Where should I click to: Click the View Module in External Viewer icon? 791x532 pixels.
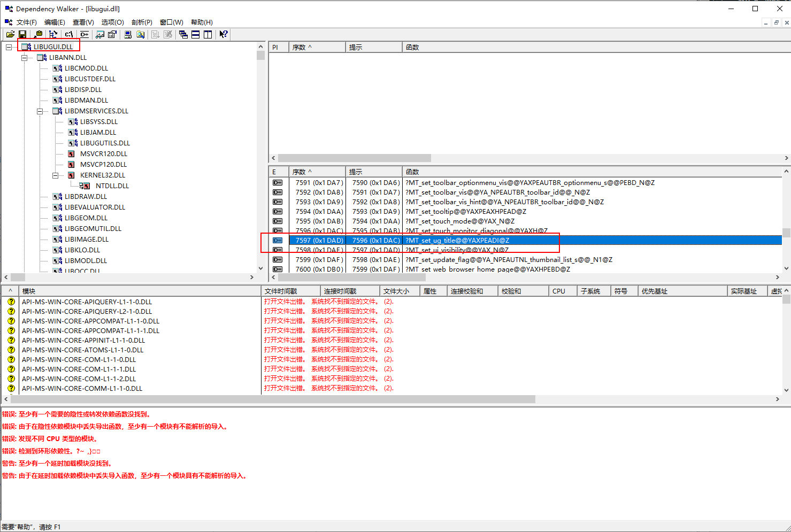pyautogui.click(x=99, y=34)
